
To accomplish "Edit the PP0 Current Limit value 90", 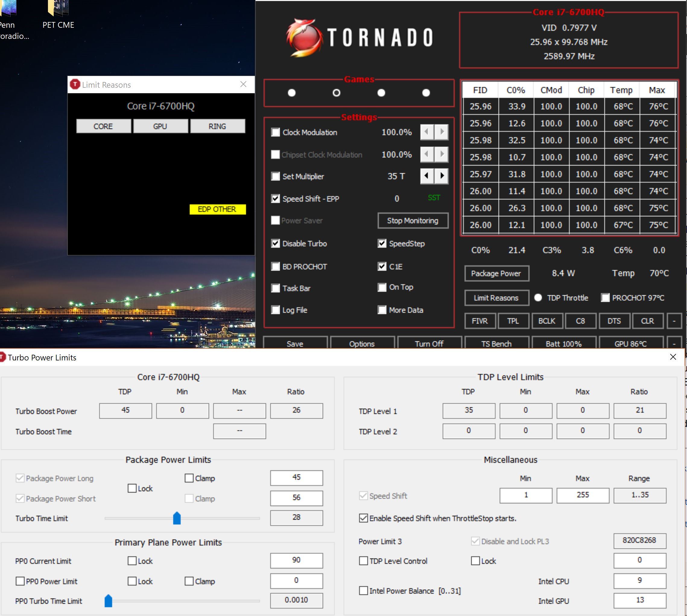I will tap(296, 560).
